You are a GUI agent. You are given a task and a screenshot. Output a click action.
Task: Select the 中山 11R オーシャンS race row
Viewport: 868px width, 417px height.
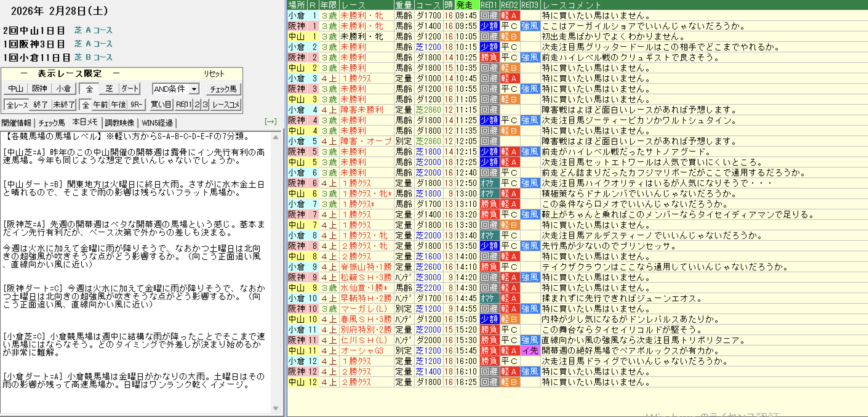(x=362, y=351)
